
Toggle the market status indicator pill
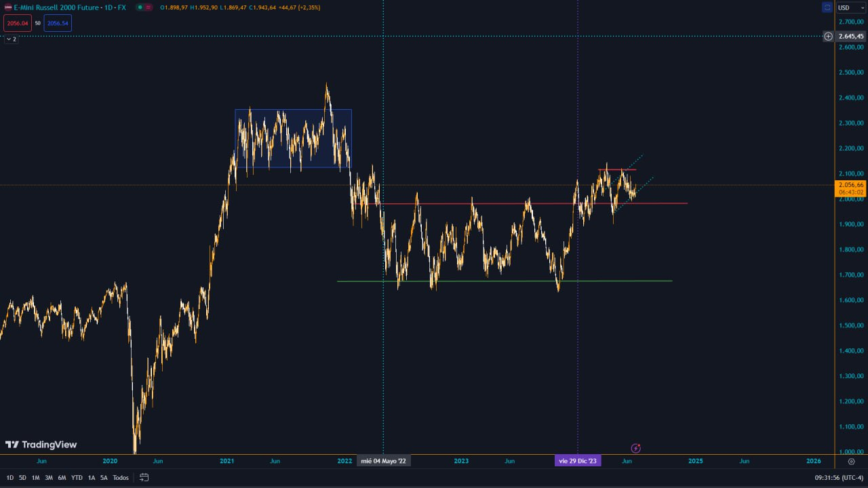coord(144,7)
